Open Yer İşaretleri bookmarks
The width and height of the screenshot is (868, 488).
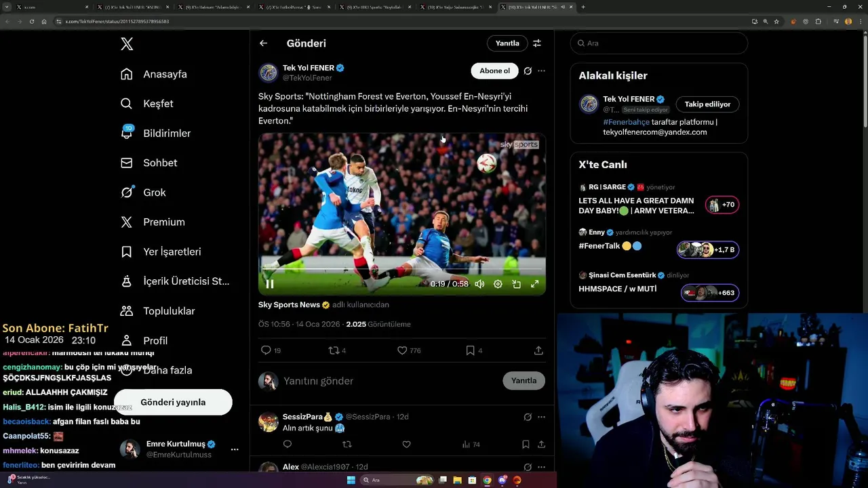point(161,251)
